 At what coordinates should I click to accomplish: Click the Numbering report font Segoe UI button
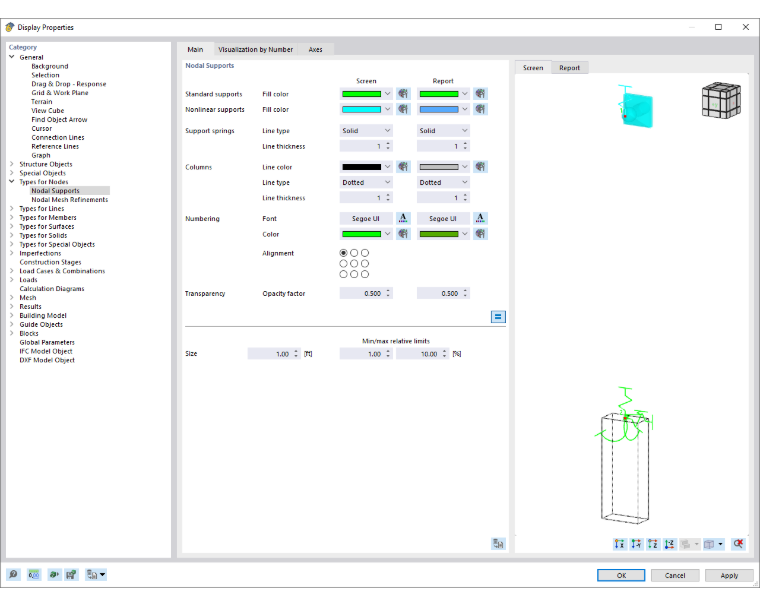[x=443, y=218]
